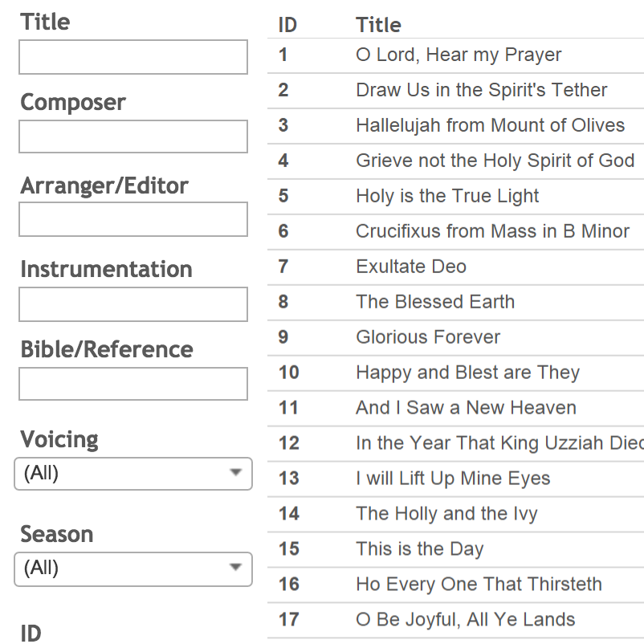Click the Instrumentation filter field

tap(133, 304)
